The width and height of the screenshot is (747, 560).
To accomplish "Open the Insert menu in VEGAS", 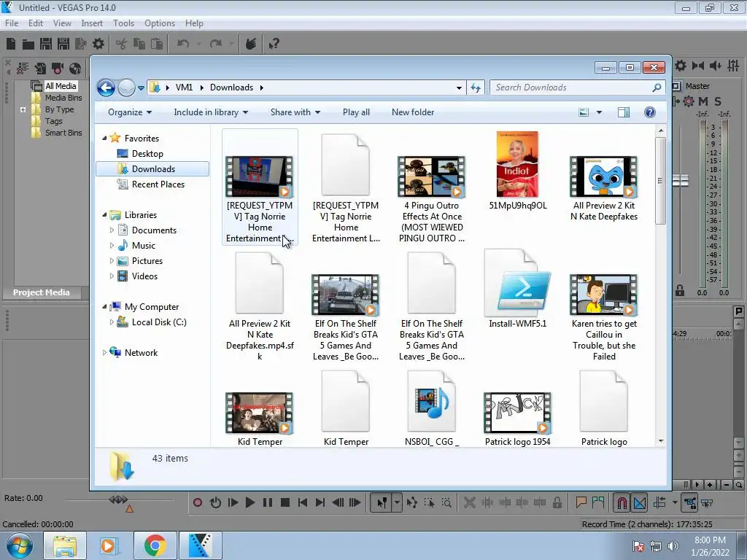I will pos(92,23).
